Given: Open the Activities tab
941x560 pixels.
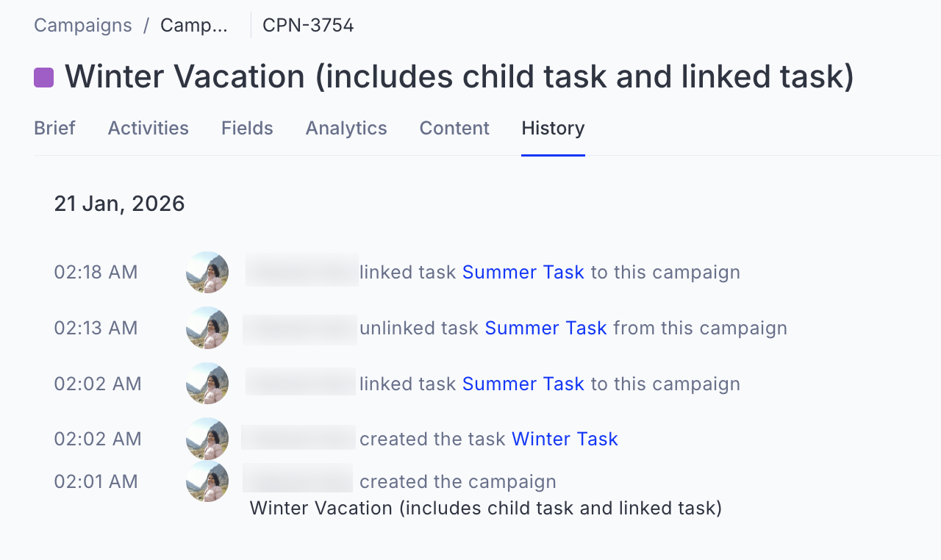Looking at the screenshot, I should pos(148,128).
